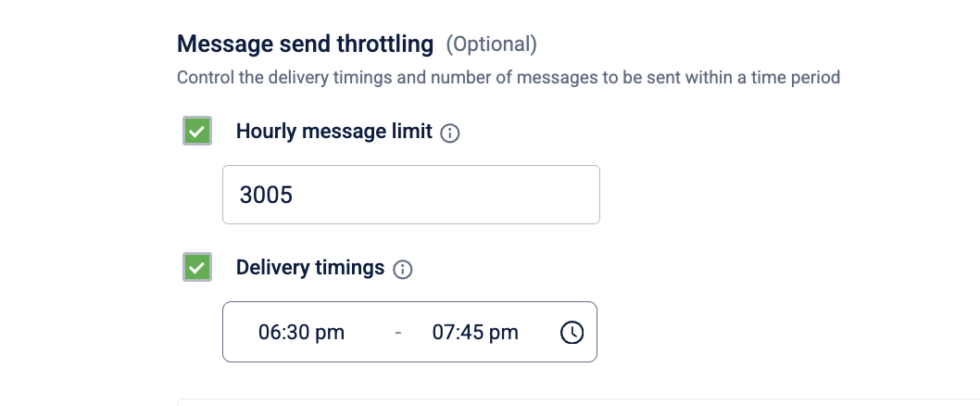Click the delivery timings description sentence

(x=509, y=78)
